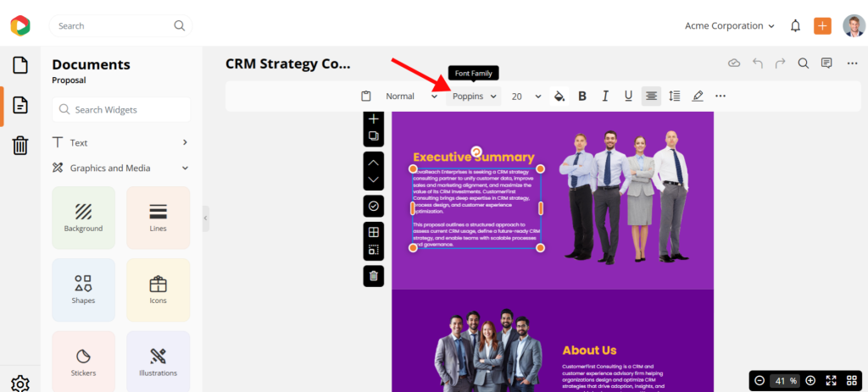
Task: Redo the last action
Action: point(781,63)
